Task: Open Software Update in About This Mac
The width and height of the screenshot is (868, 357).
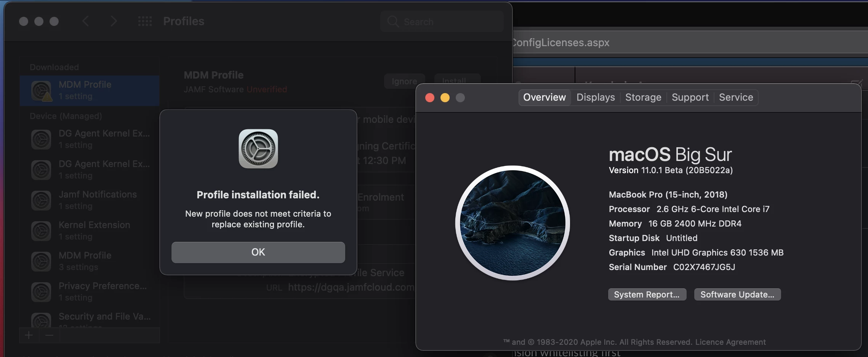Action: [737, 294]
